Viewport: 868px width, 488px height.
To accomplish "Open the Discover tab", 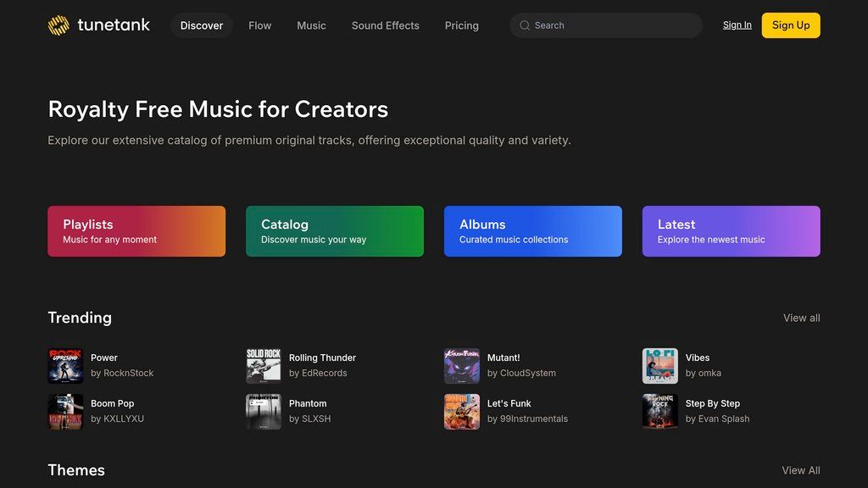I will 202,25.
